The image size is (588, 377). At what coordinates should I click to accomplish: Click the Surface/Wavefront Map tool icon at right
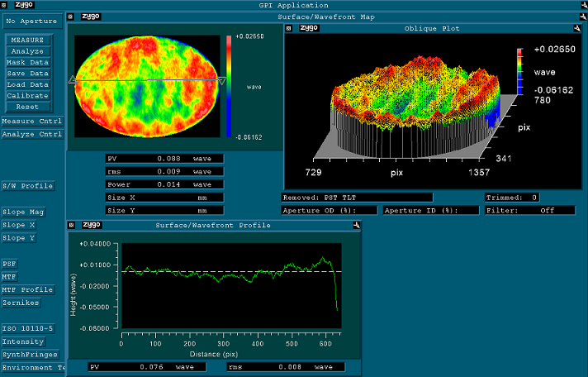pos(583,17)
